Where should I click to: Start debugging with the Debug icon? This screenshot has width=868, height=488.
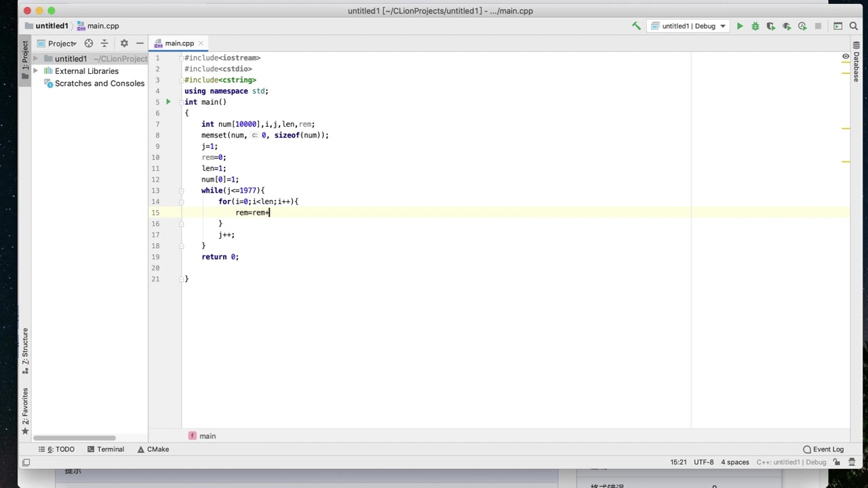[755, 26]
